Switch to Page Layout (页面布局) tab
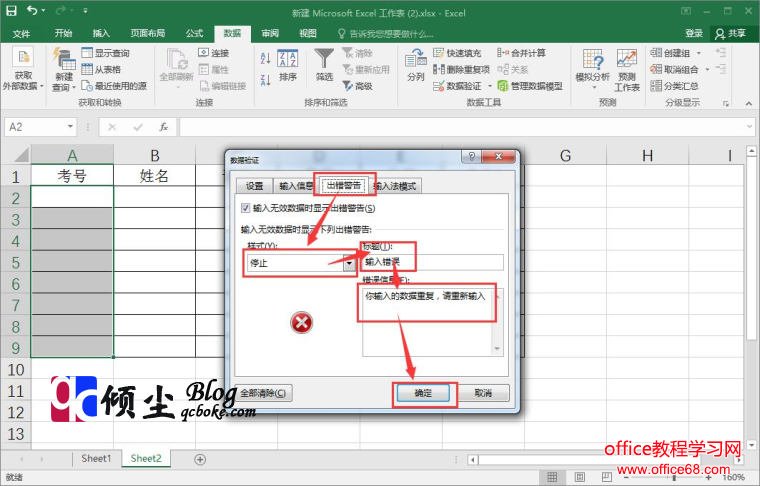760x486 pixels. (148, 33)
